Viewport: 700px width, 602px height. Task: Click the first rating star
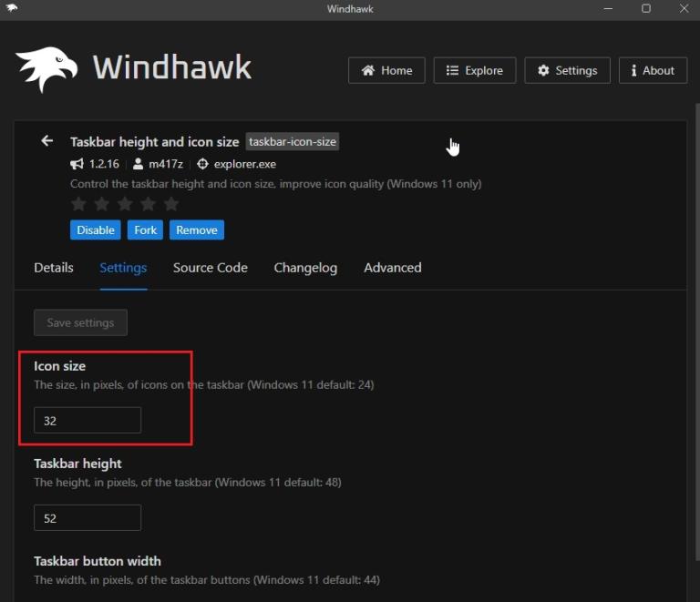click(78, 204)
